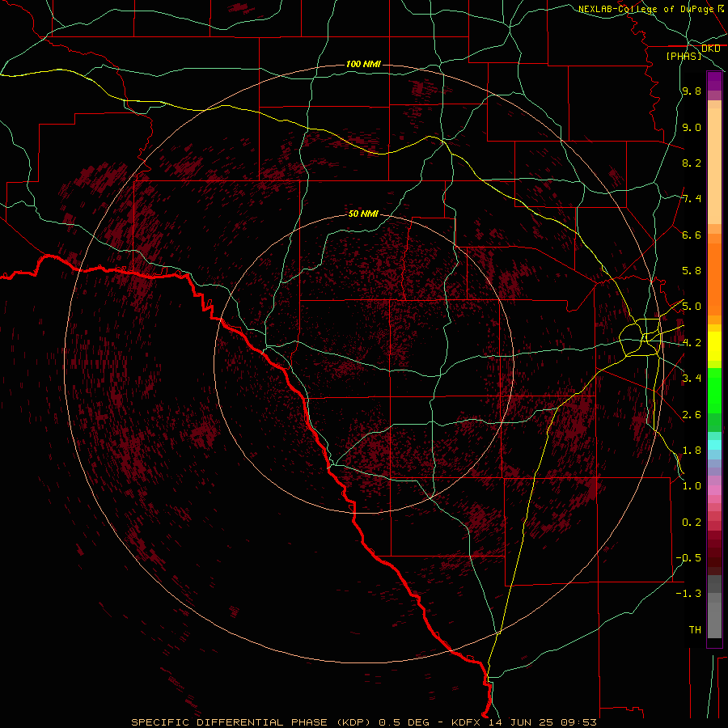The height and width of the screenshot is (728, 728).
Task: Click the TH threshold label on the scale
Action: pos(695,630)
